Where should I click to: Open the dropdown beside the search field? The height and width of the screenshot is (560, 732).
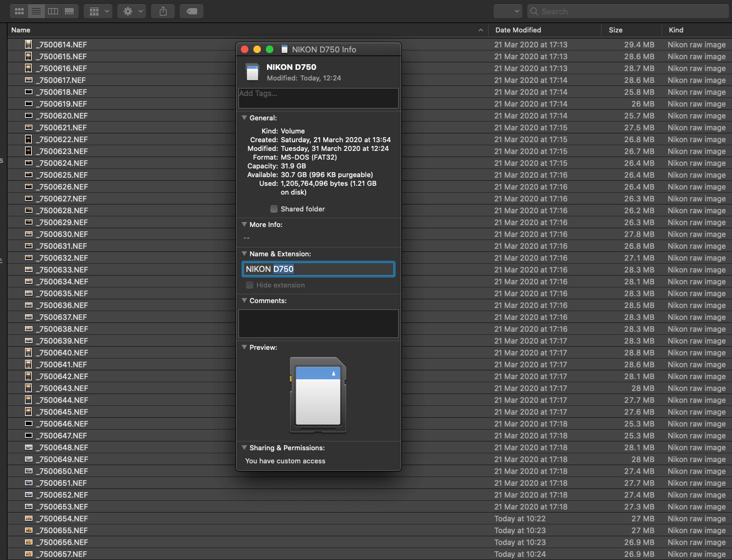[508, 11]
